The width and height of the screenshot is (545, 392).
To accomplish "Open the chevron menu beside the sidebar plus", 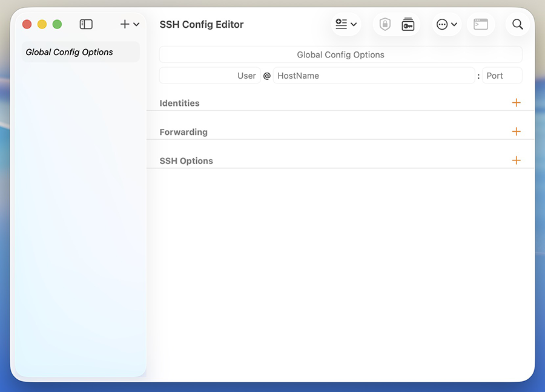I will (136, 24).
